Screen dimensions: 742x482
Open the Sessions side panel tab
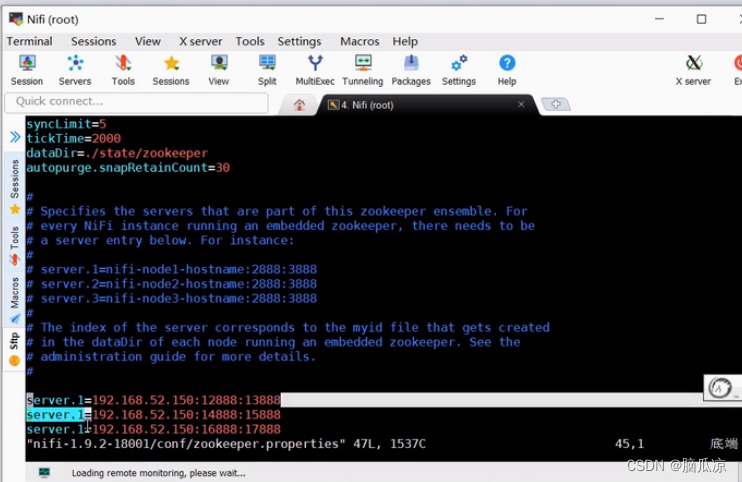coord(15,184)
